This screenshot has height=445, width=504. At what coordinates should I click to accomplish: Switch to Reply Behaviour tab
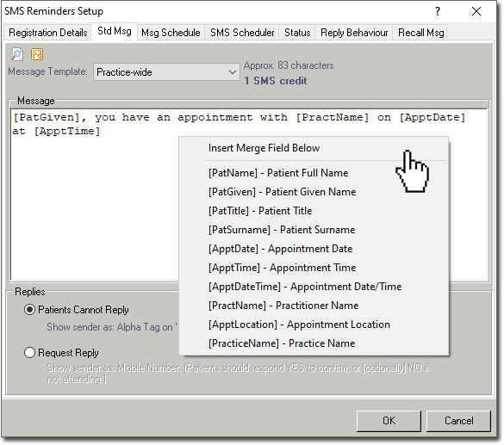point(354,33)
